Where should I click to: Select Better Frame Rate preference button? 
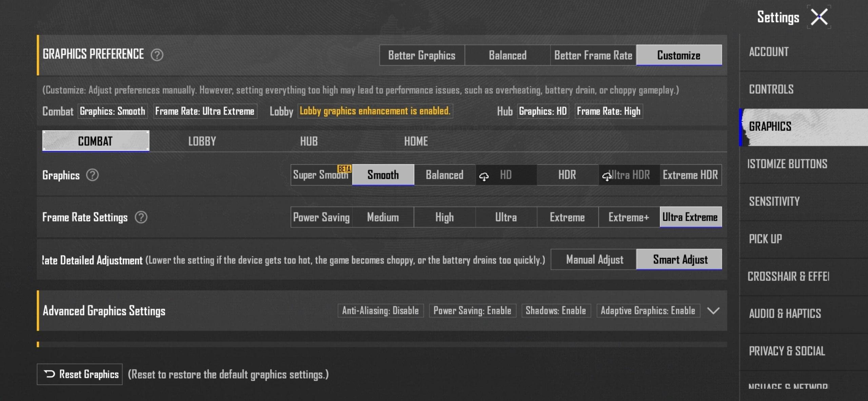pyautogui.click(x=593, y=55)
